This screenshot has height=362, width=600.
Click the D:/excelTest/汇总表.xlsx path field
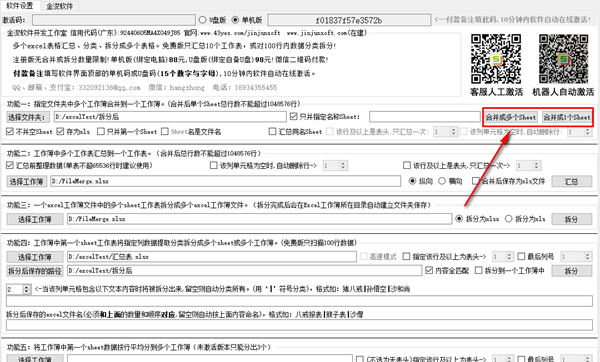click(x=212, y=257)
